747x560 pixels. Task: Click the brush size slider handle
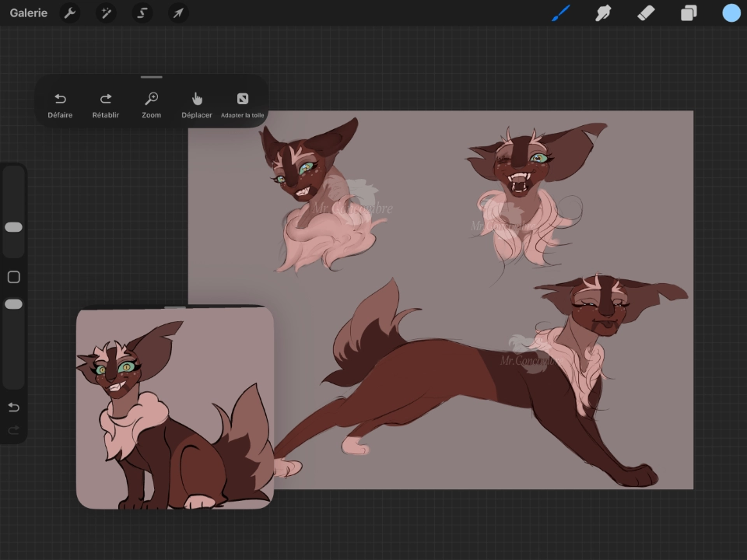(13, 227)
